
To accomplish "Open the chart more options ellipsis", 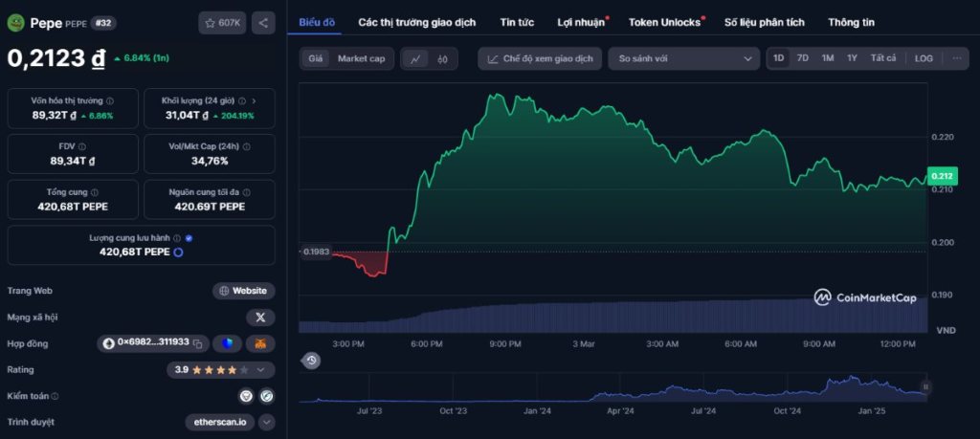I will (957, 58).
